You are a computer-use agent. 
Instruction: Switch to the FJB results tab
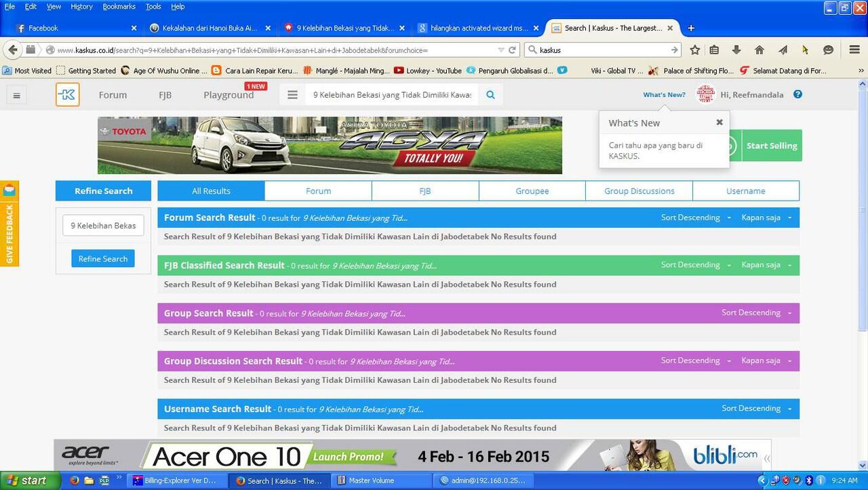click(425, 190)
